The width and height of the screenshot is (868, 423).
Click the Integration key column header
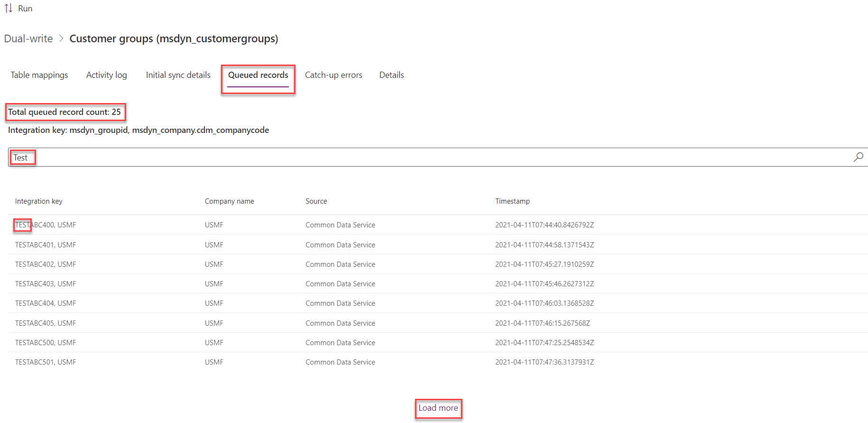click(x=39, y=201)
